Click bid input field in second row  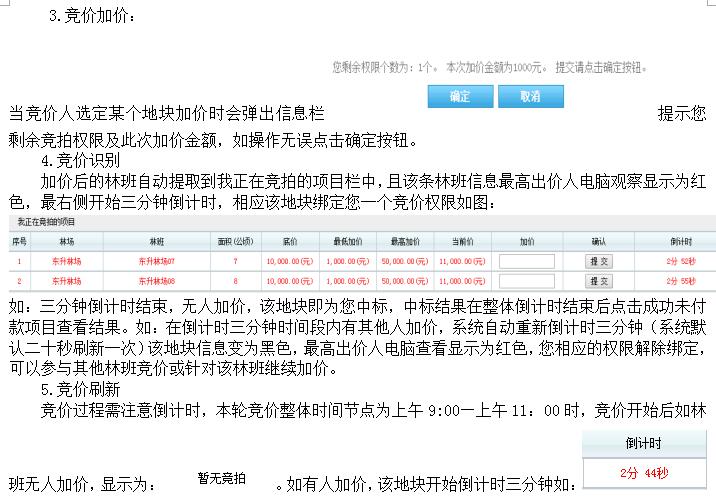tap(526, 281)
